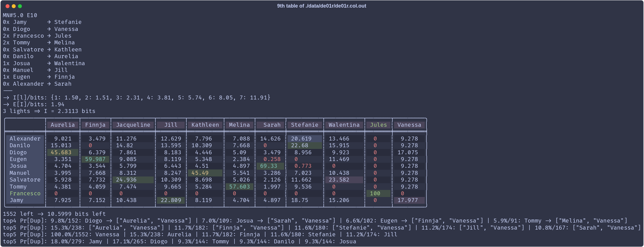Click the highlighted 22.68 cell for Danilo
This screenshot has height=247, width=644.
(305, 145)
